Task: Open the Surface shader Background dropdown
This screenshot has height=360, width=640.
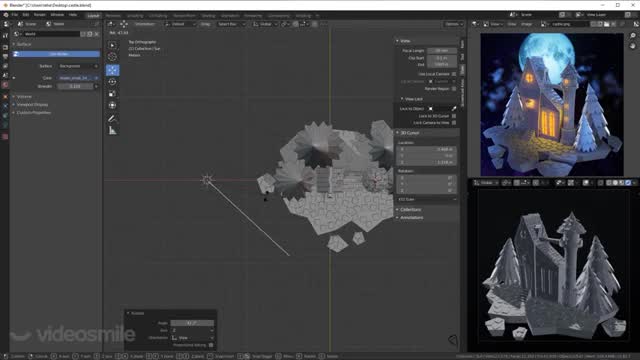Action: point(78,66)
